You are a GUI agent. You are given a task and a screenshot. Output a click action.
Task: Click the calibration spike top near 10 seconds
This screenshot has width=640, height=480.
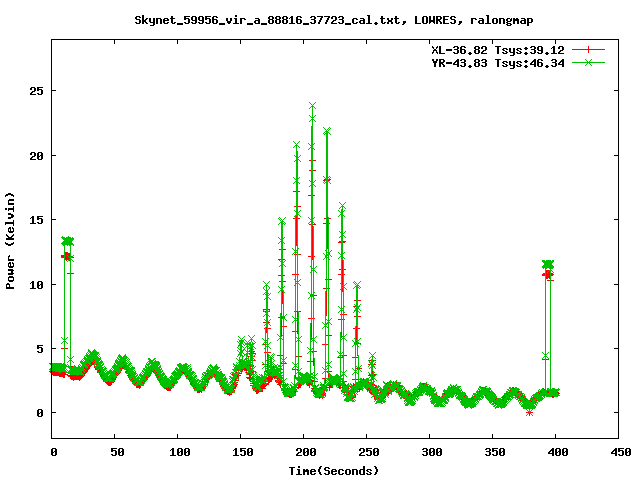point(67,241)
